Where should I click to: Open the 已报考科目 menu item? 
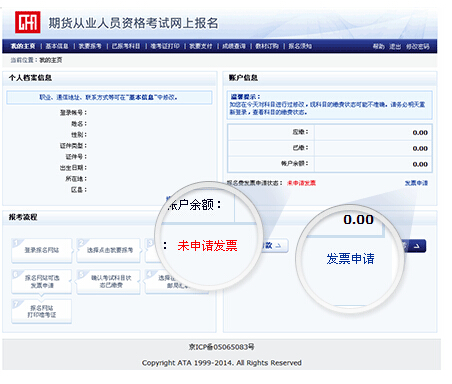click(126, 46)
